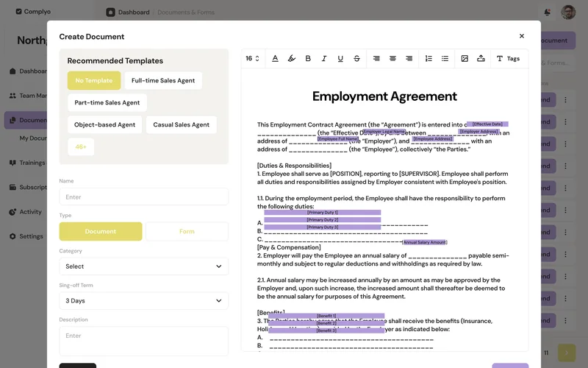Viewport: 588px width, 368px height.
Task: Select the No Template option
Action: [94, 80]
